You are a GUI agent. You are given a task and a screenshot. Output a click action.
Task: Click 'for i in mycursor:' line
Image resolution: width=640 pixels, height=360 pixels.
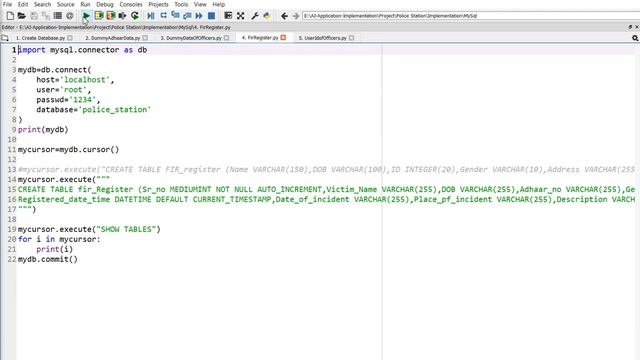coord(59,239)
